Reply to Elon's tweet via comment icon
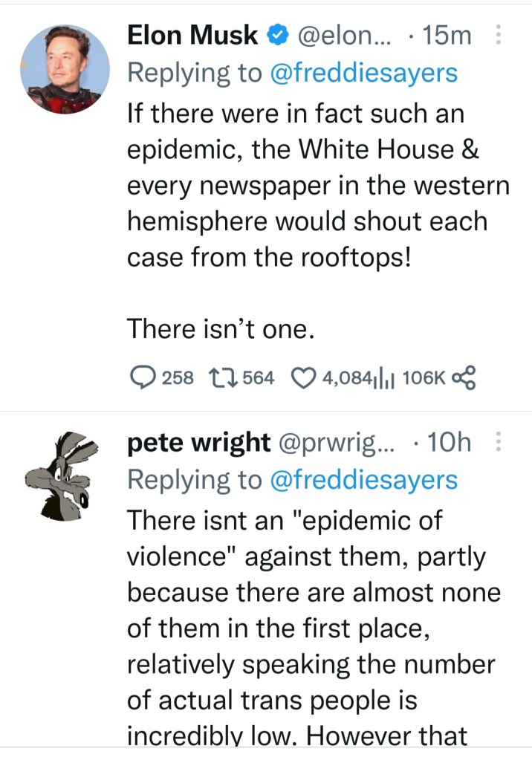This screenshot has width=532, height=760. 141,378
